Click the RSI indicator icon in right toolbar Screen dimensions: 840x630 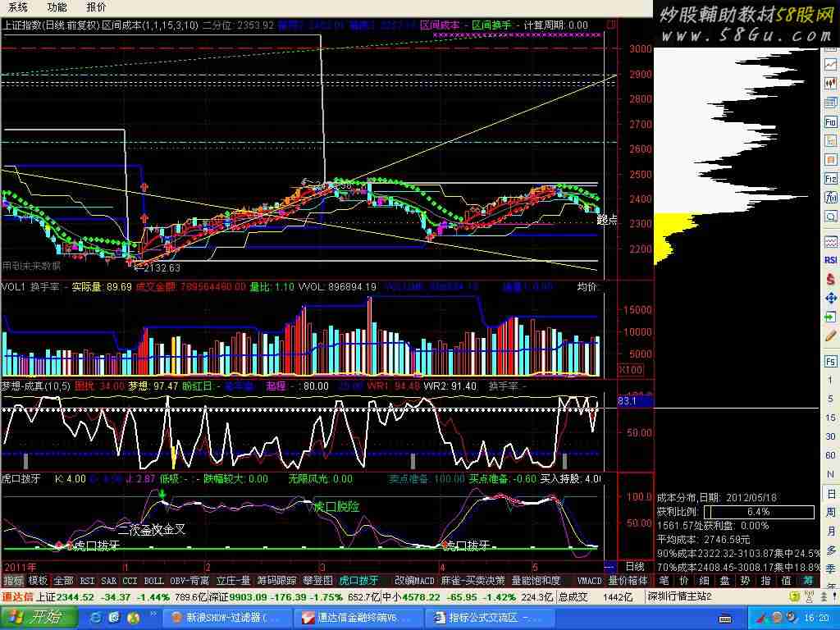[x=830, y=260]
